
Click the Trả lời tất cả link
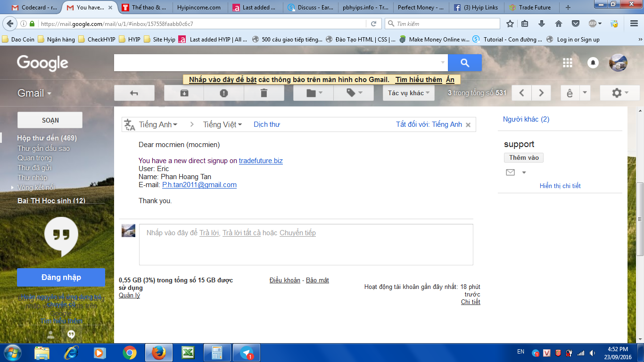(x=241, y=233)
